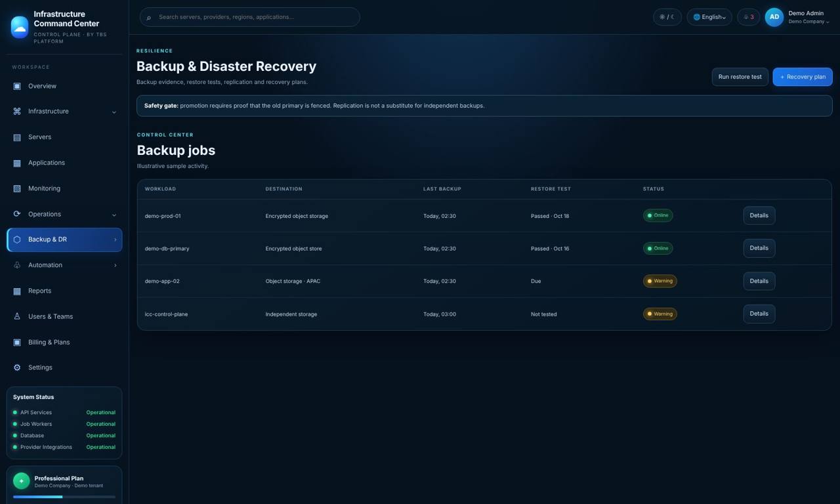This screenshot has width=840, height=504.
Task: Expand the Infrastructure menu chevron
Action: pos(114,112)
